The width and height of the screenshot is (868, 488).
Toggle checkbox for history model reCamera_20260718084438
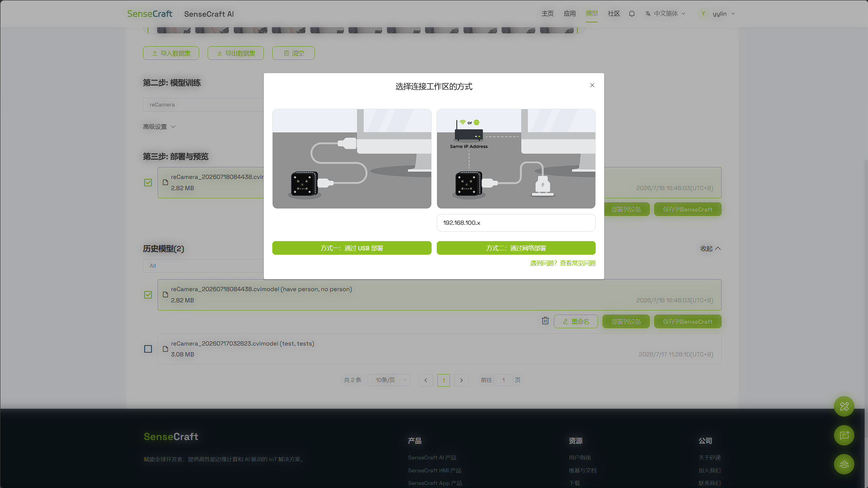(x=148, y=295)
